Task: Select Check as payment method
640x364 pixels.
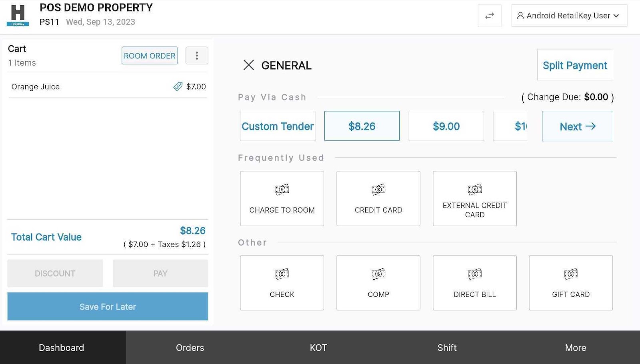Action: point(282,283)
